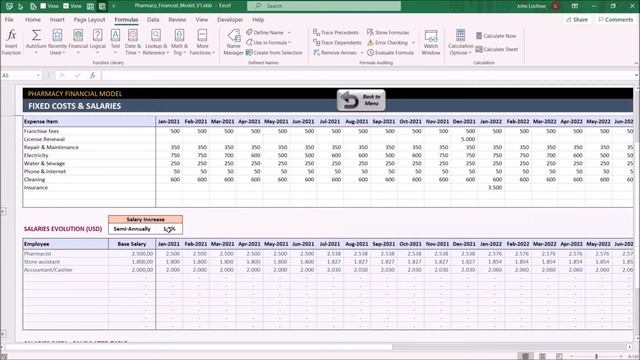The height and width of the screenshot is (360, 640).
Task: Expand the Define Name dropdown arrow
Action: [x=289, y=33]
